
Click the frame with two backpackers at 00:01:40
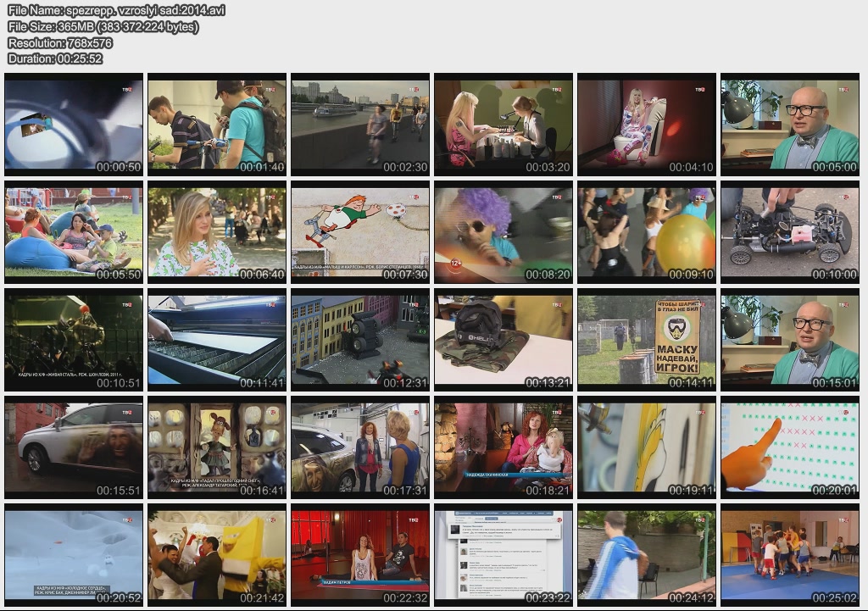217,124
